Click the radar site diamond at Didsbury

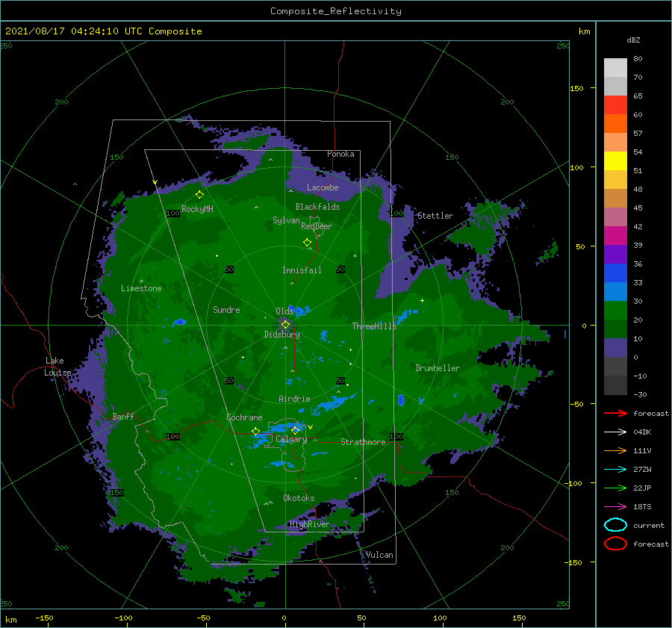coord(285,325)
